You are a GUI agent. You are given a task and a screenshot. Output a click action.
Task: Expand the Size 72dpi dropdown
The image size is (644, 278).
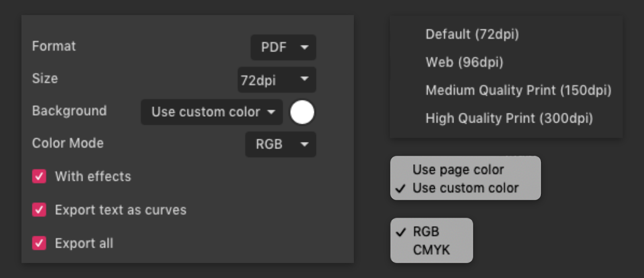click(277, 80)
